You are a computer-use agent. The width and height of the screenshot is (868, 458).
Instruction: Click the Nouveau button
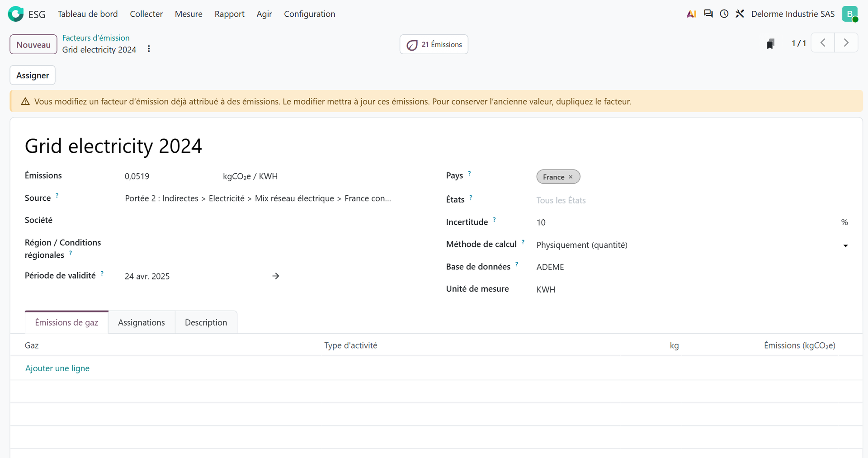pos(33,44)
